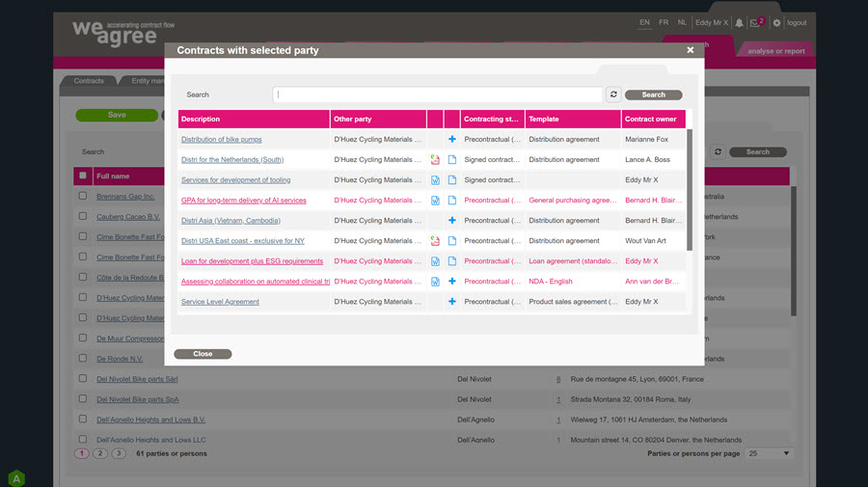Switch language to NL
The image size is (868, 488).
point(682,23)
